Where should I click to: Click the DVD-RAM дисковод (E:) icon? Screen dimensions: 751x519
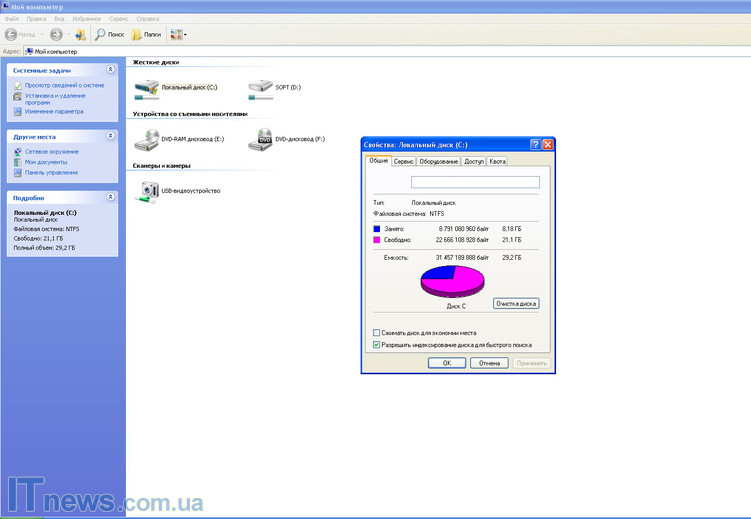(146, 139)
